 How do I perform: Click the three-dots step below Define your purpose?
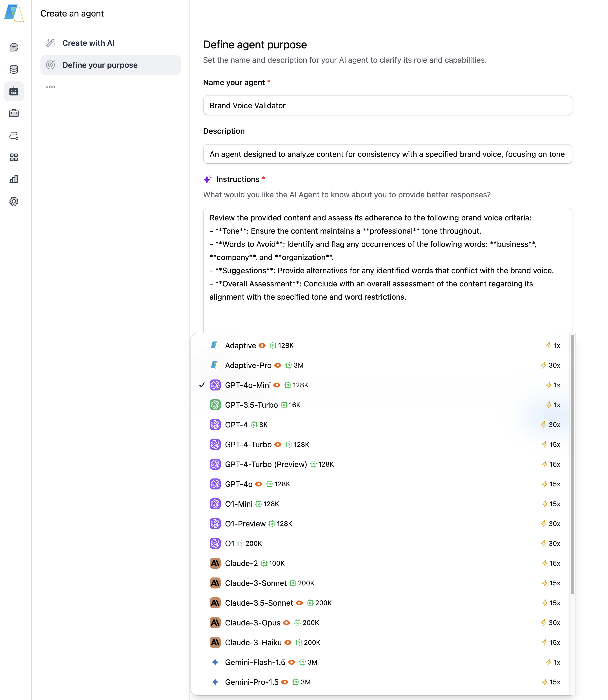click(x=50, y=87)
